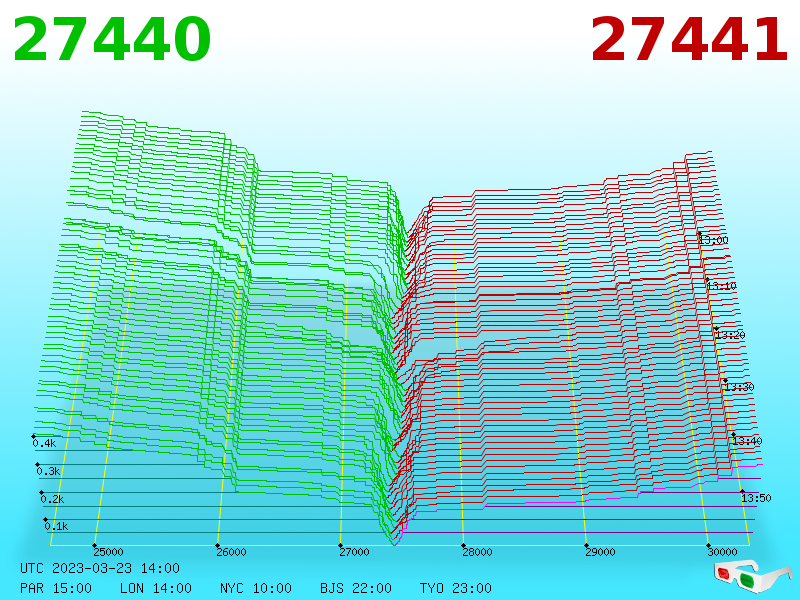Image resolution: width=800 pixels, height=600 pixels.
Task: Click the 25000 price axis label
Action: [x=108, y=552]
